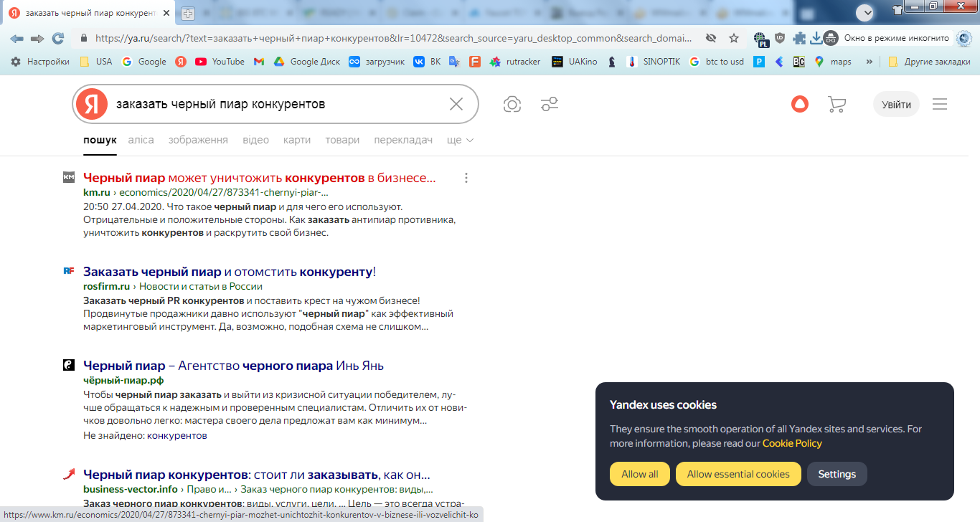The width and height of the screenshot is (980, 522).
Task: Select the пошук tab
Action: pyautogui.click(x=100, y=141)
